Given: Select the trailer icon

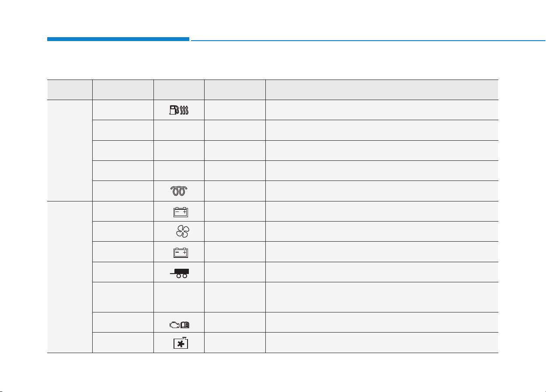Looking at the screenshot, I should tap(180, 273).
